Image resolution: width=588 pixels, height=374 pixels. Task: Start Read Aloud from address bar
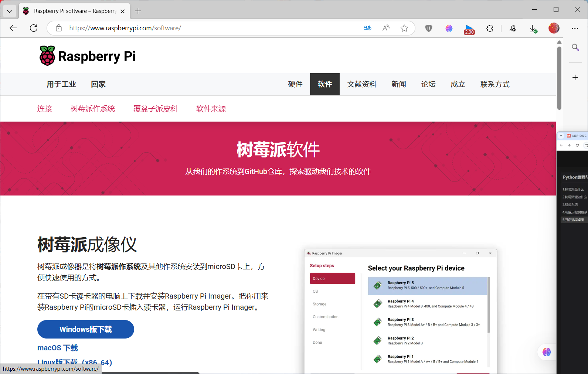click(x=386, y=28)
